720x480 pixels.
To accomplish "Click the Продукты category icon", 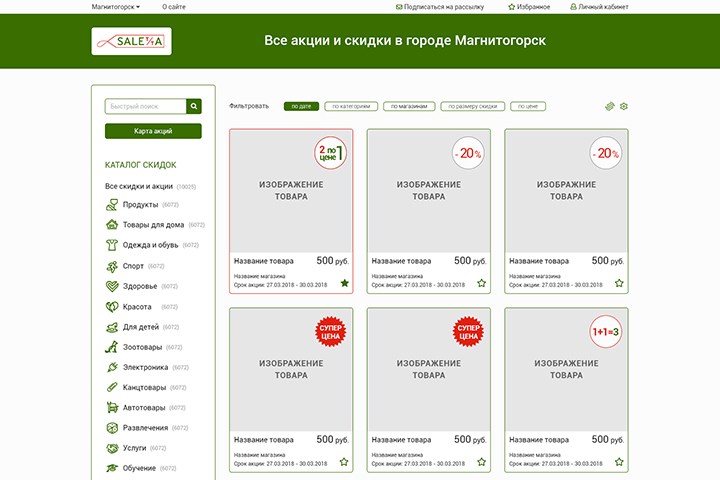I will click(112, 204).
